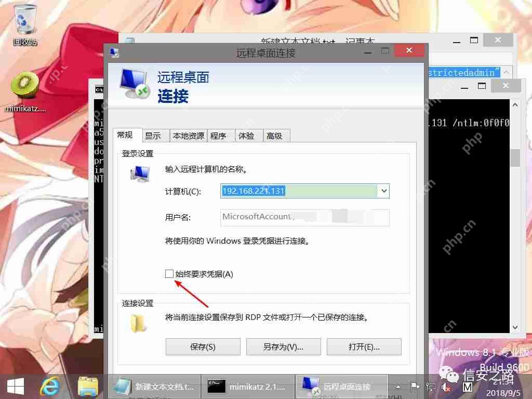Click Action Center flag tray icon

click(x=415, y=387)
